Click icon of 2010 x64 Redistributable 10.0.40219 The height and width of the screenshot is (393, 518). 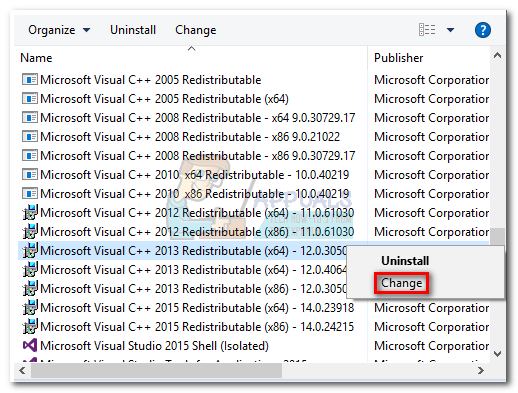tap(30, 175)
